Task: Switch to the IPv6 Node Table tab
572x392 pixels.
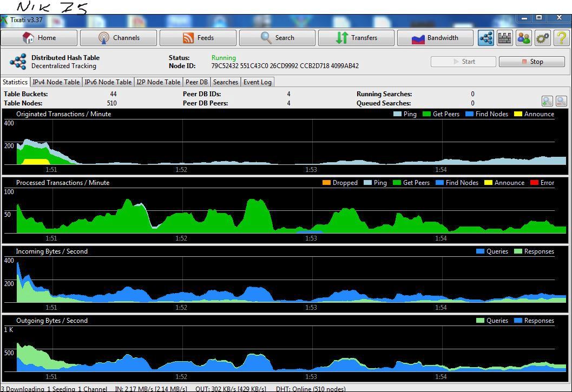Action: click(x=108, y=82)
